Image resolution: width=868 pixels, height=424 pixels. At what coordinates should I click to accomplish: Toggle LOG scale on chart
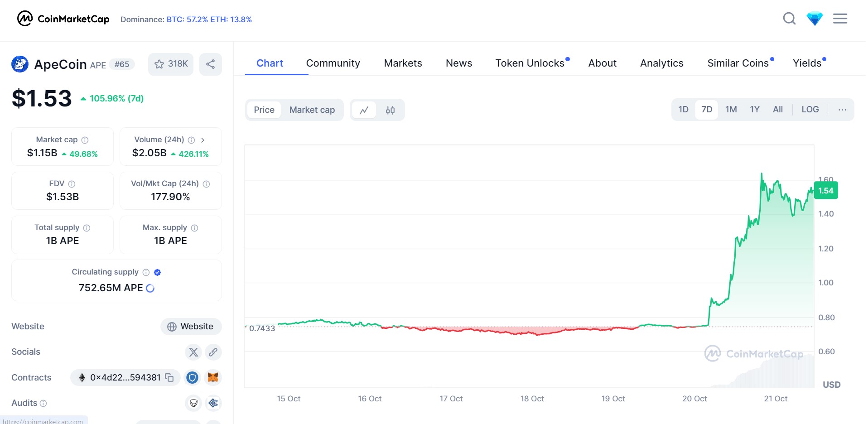coord(810,110)
